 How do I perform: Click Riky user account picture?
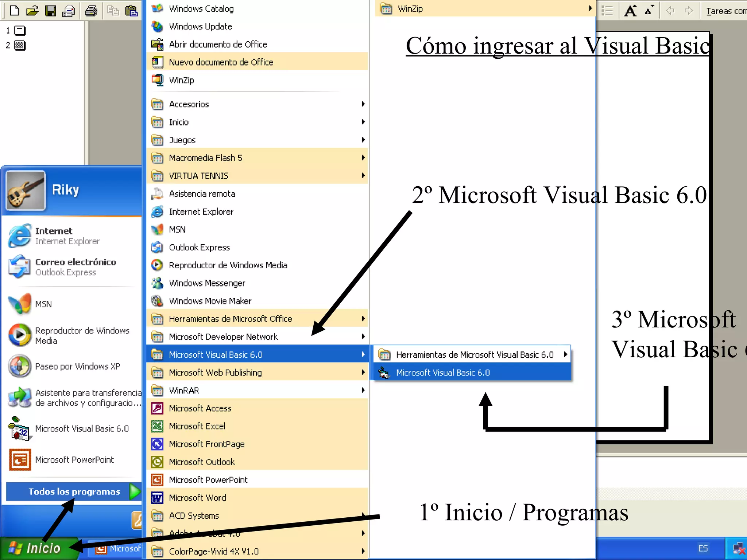pyautogui.click(x=26, y=191)
